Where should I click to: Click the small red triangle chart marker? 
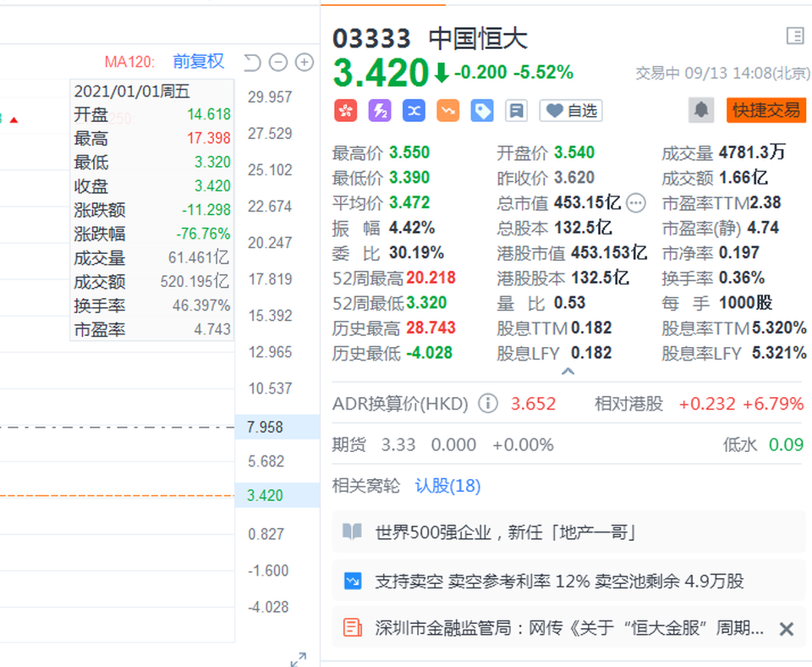click(x=14, y=120)
